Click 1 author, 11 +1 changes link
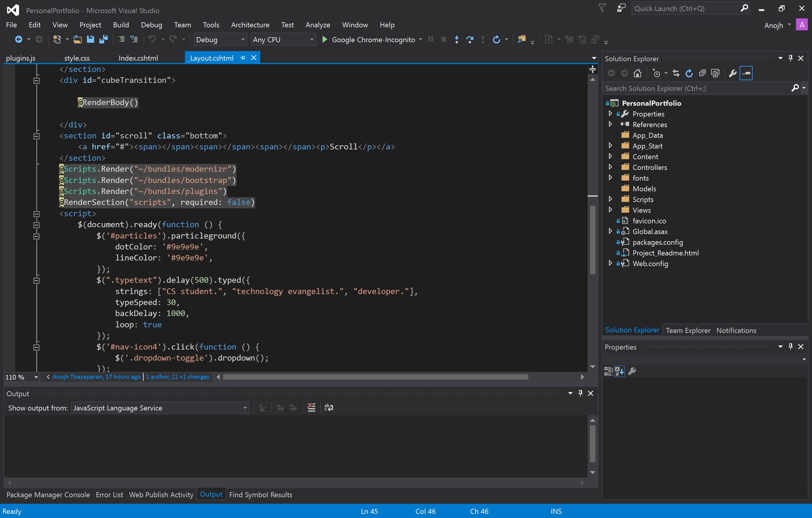This screenshot has width=812, height=518. pos(178,377)
